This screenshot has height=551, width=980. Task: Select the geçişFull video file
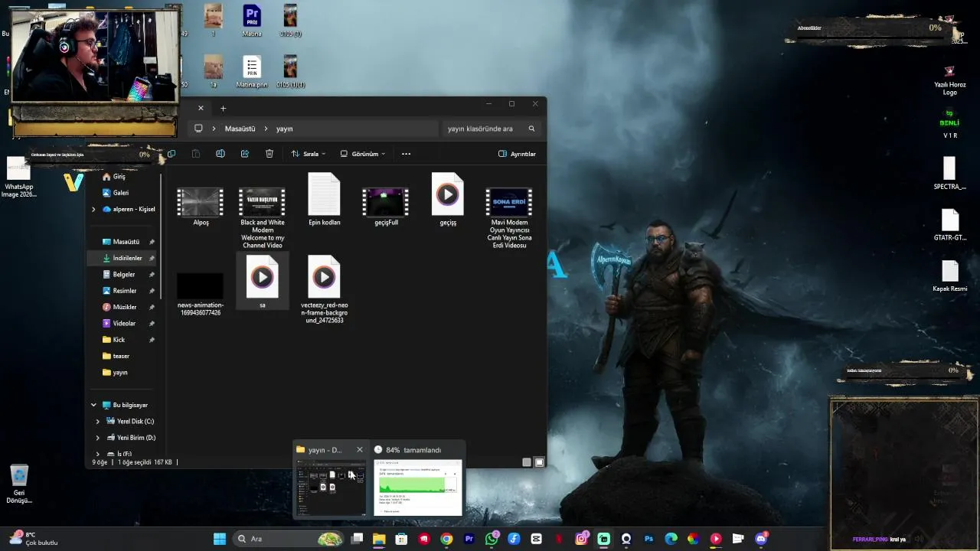pos(386,207)
